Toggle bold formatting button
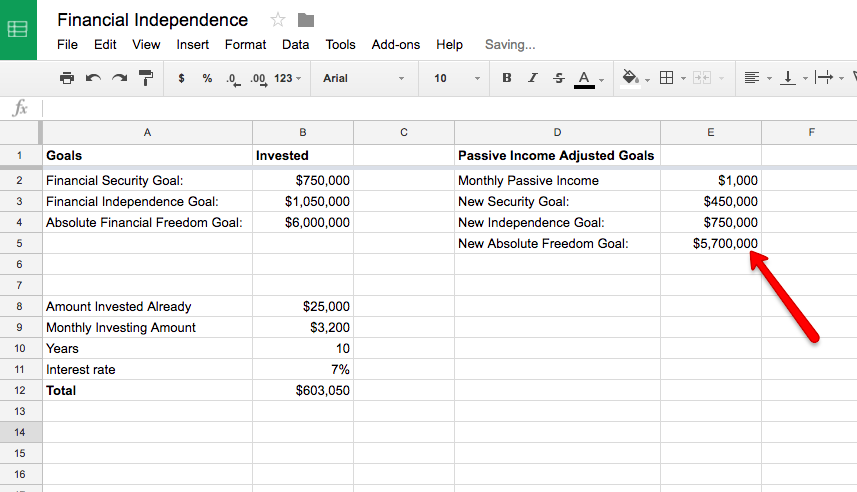 pos(507,78)
